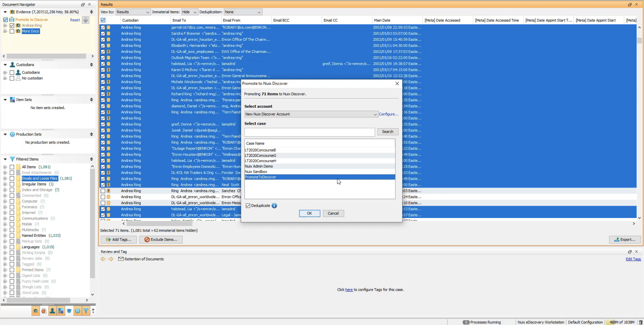Screen dimensions: 644x325
Task: Click the graduation cap icon in bottom toolbar
Action: click(69, 311)
